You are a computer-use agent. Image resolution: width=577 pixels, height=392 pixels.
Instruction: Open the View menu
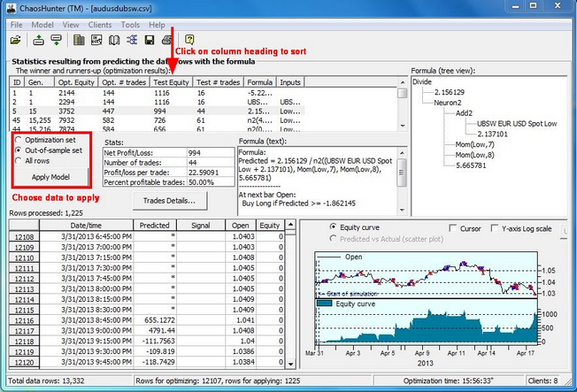click(71, 25)
